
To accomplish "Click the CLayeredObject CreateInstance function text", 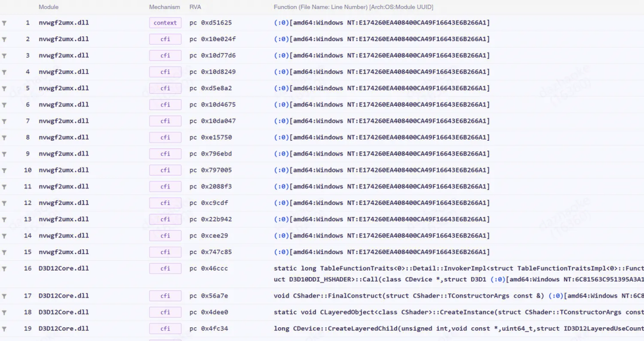I will (x=459, y=312).
